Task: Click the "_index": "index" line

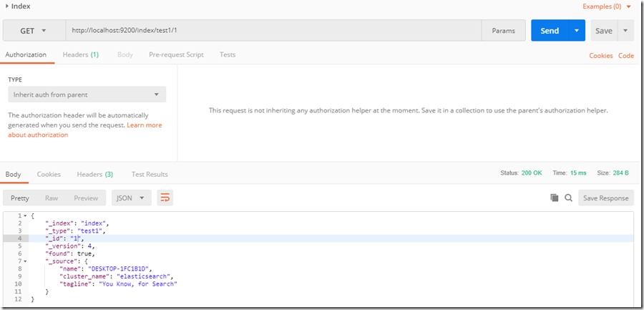Action: (x=77, y=223)
